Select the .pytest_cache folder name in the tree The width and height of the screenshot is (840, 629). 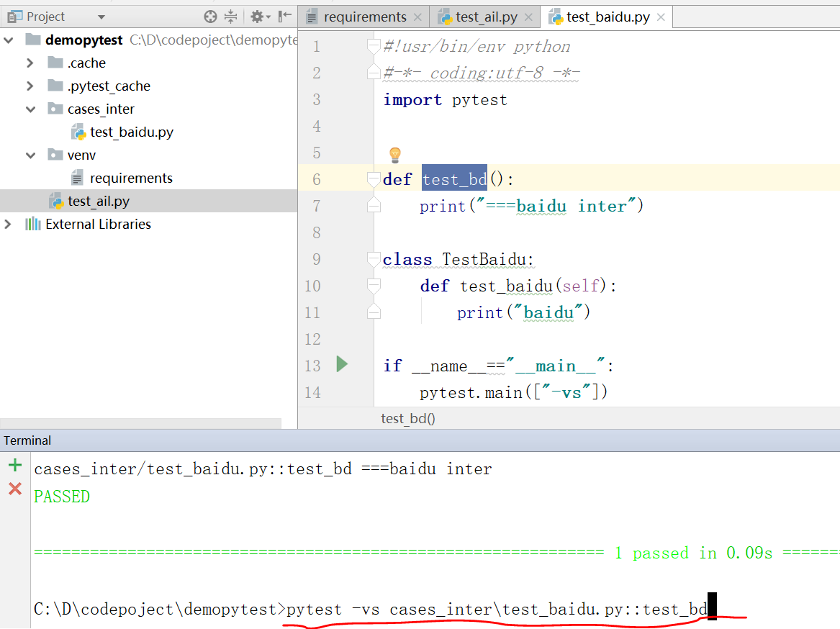tap(109, 86)
